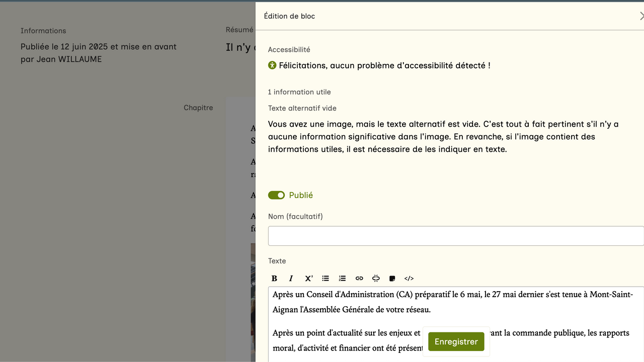
Task: Remove the link with unlink icon
Action: click(x=376, y=279)
